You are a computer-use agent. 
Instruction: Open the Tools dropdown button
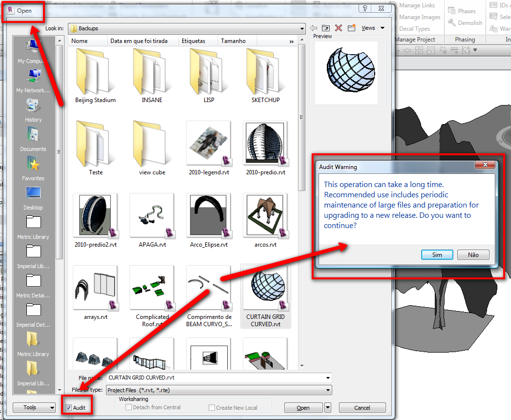pyautogui.click(x=34, y=407)
